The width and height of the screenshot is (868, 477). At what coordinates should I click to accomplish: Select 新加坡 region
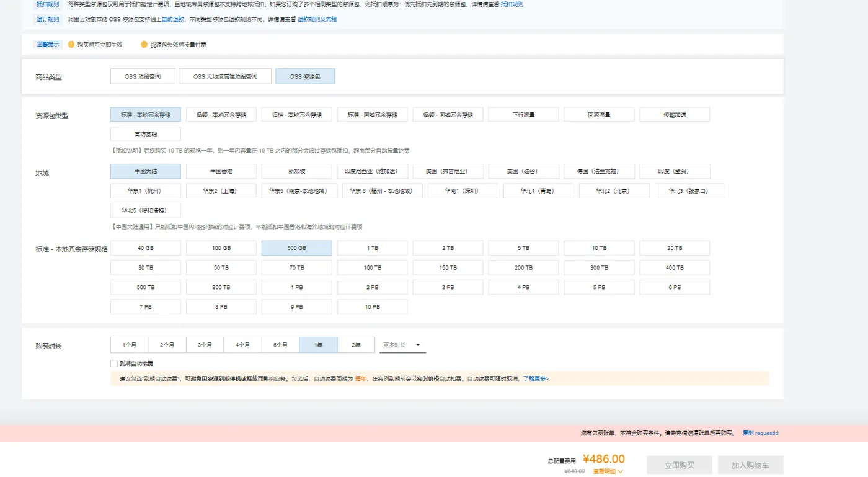[x=297, y=171]
